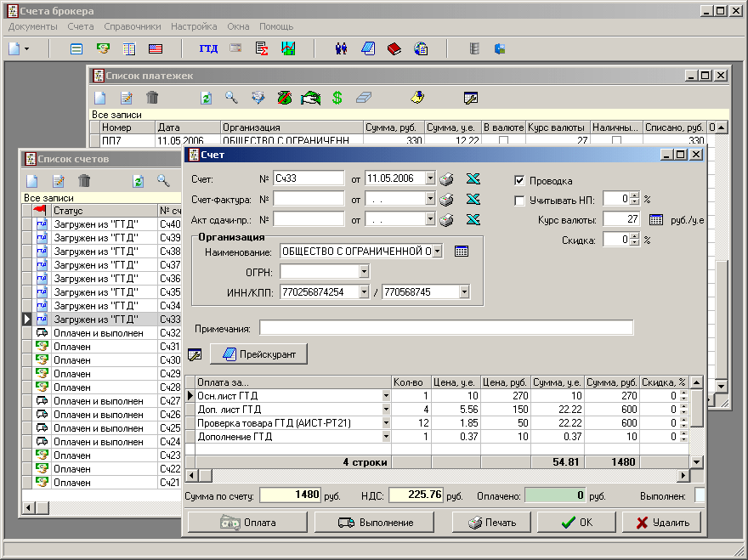Click the magnifier search icon in Список счетов
Screen dimensions: 748x560
163,181
